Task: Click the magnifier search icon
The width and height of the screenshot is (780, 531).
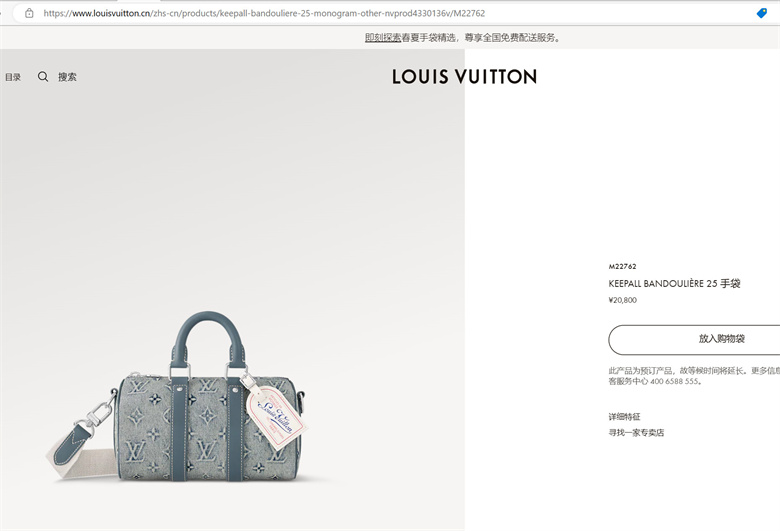Action: [x=43, y=77]
